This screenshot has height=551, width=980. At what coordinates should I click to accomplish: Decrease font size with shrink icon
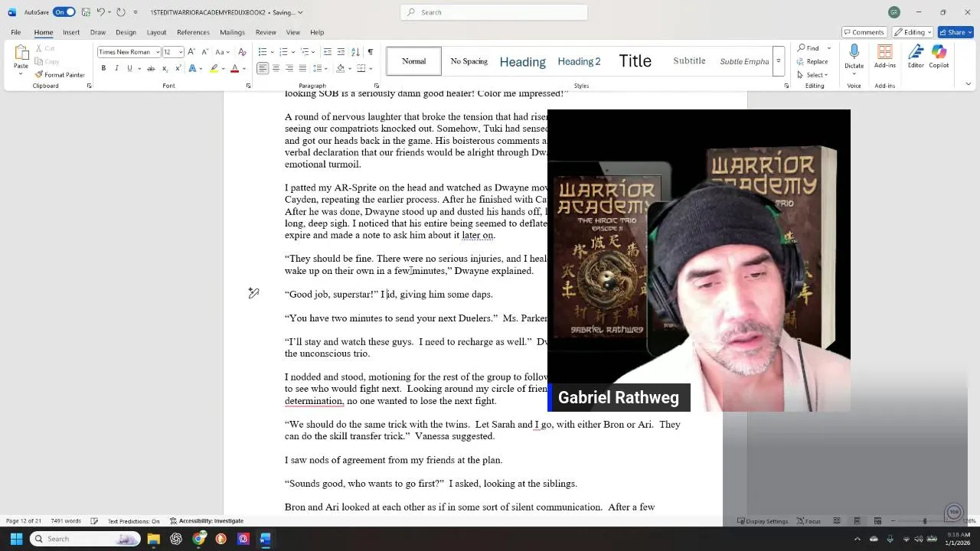pyautogui.click(x=204, y=52)
